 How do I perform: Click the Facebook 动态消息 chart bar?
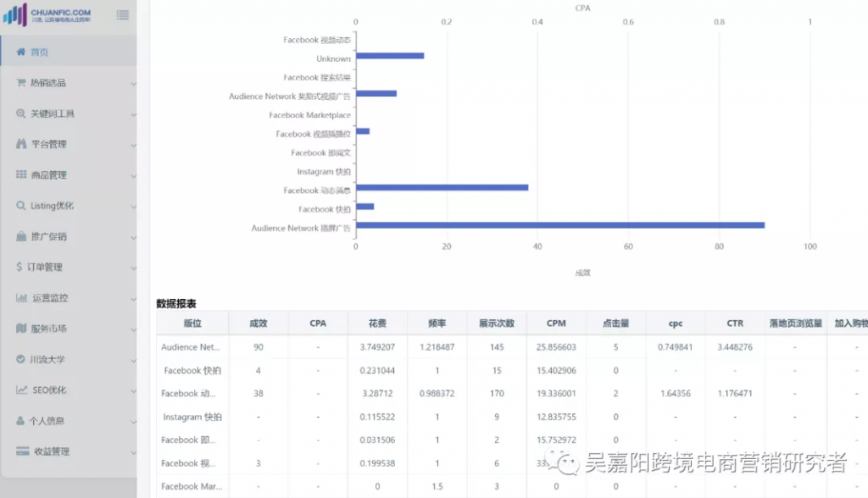pyautogui.click(x=442, y=187)
